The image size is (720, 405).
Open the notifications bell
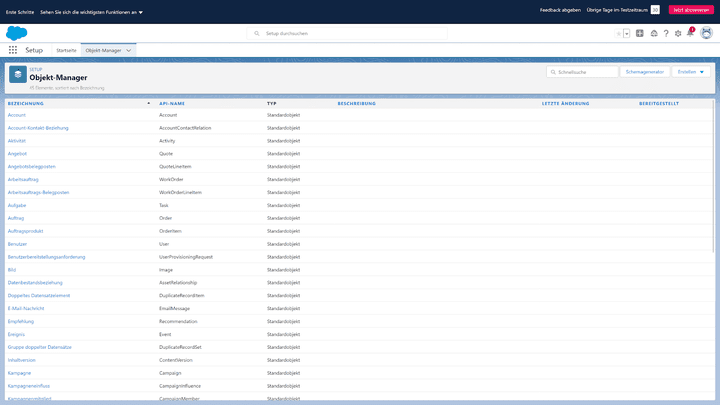(690, 33)
